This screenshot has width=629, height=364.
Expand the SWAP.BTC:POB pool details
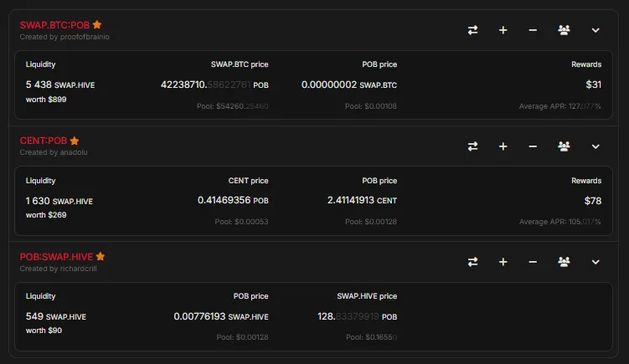click(595, 30)
